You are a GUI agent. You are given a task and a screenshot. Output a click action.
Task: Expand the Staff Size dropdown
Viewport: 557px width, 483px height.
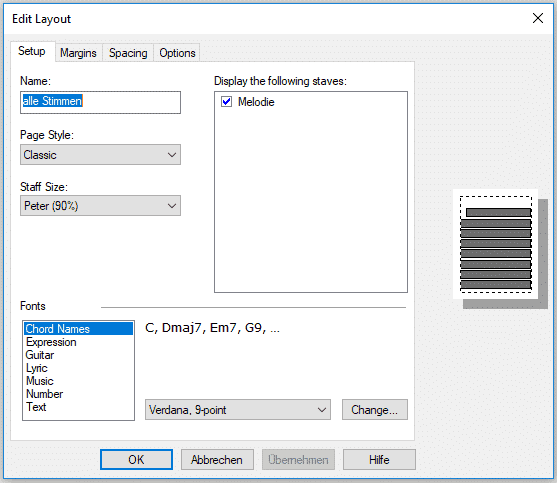(x=100, y=206)
